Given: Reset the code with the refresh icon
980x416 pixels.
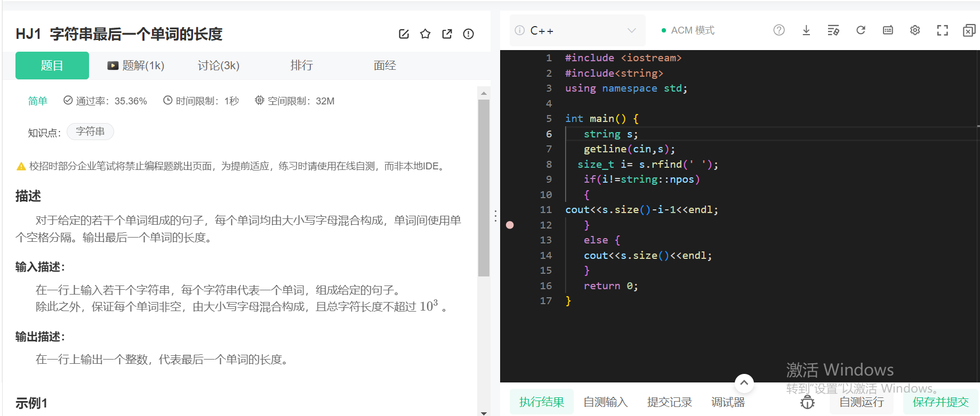Looking at the screenshot, I should 861,30.
